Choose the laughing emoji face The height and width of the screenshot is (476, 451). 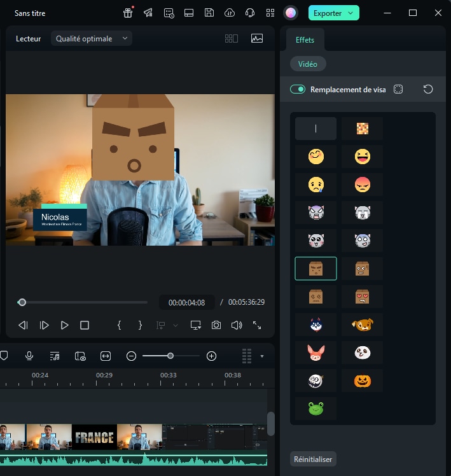363,157
